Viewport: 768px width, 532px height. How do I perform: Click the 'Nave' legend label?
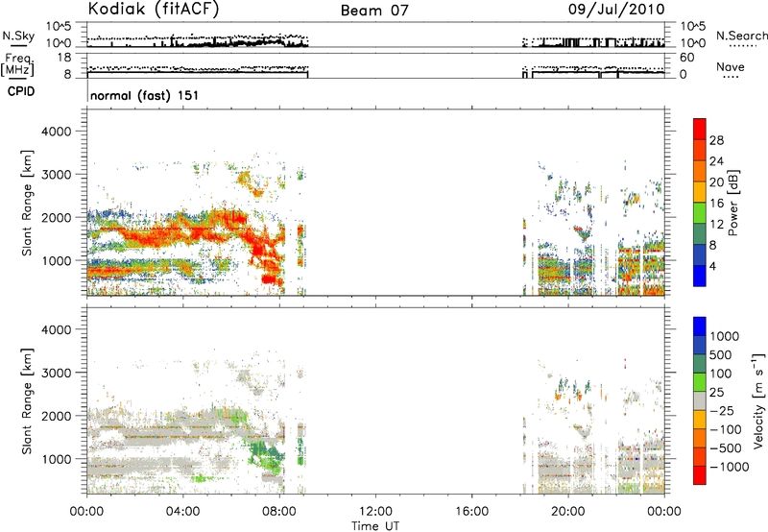[730, 66]
